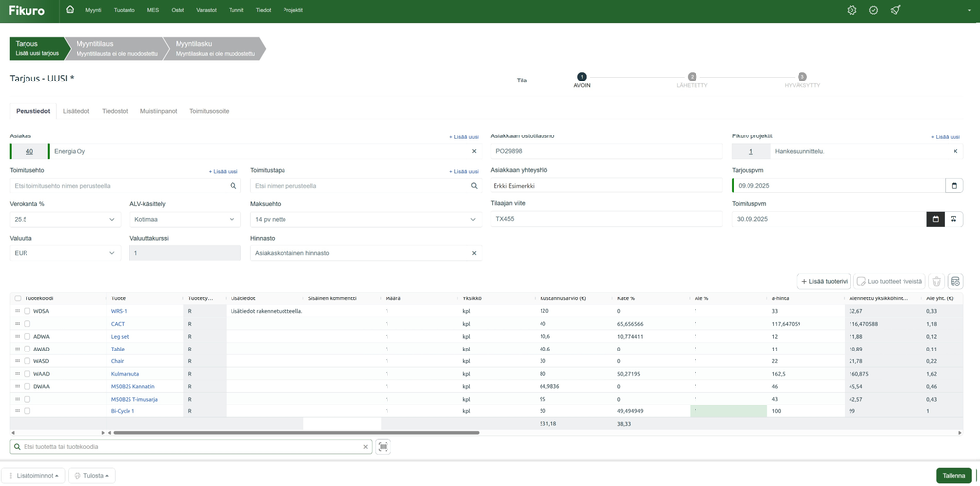This screenshot has width=980, height=486.
Task: Click drag handle of DWAA row
Action: [x=18, y=386]
